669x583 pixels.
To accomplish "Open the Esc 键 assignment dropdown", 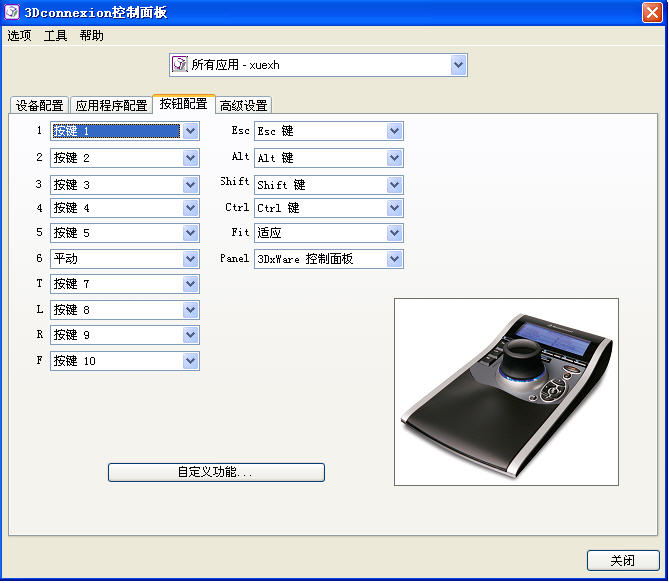I will [x=394, y=131].
